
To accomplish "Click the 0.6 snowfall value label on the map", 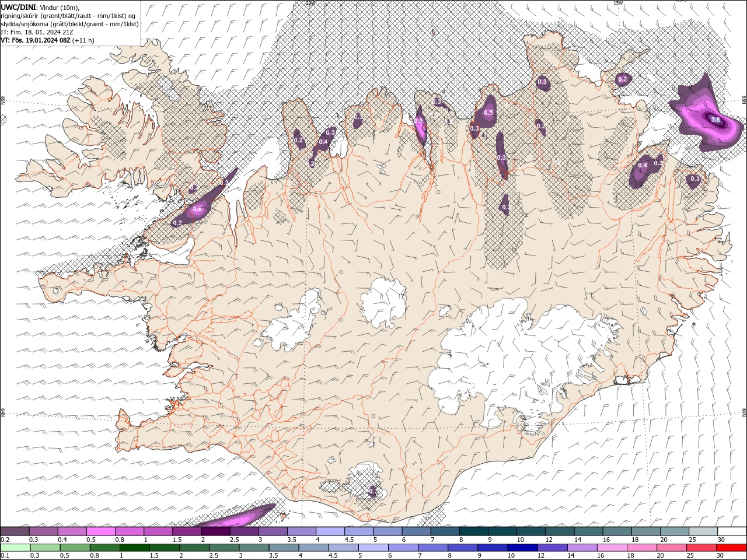I will click(197, 209).
